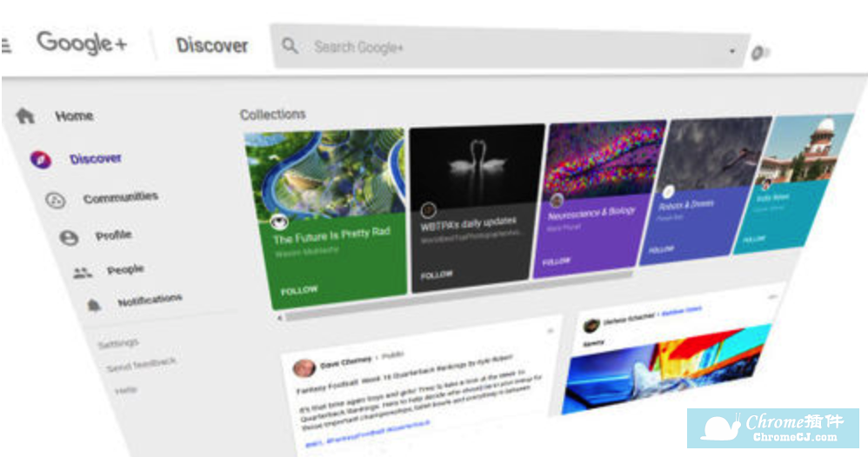Click the blue hashtags under Dave Chimney's post

[368, 434]
